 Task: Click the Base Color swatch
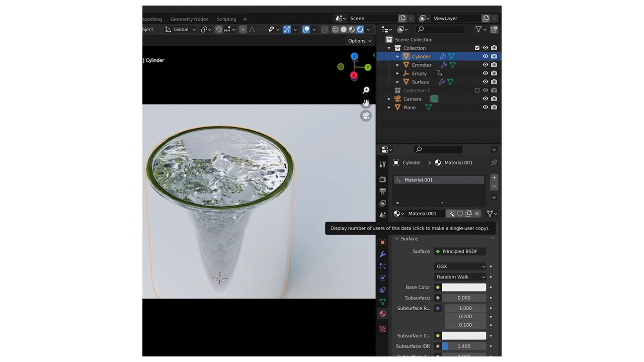(464, 288)
